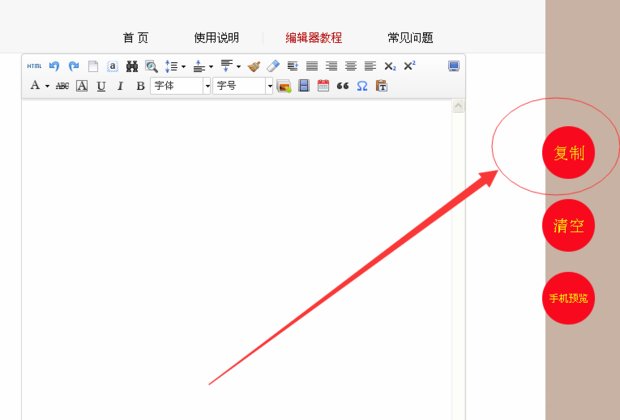This screenshot has width=620, height=420.
Task: Open the 字体 font family dropdown
Action: [181, 86]
